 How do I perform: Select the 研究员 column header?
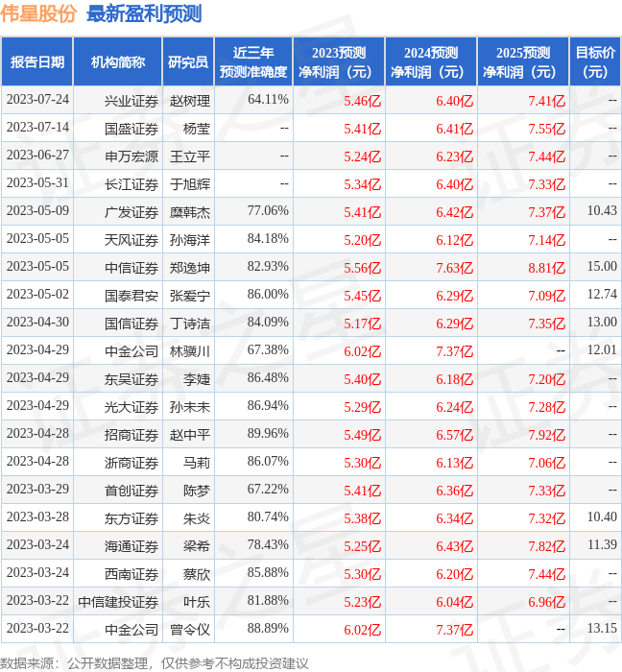(188, 61)
